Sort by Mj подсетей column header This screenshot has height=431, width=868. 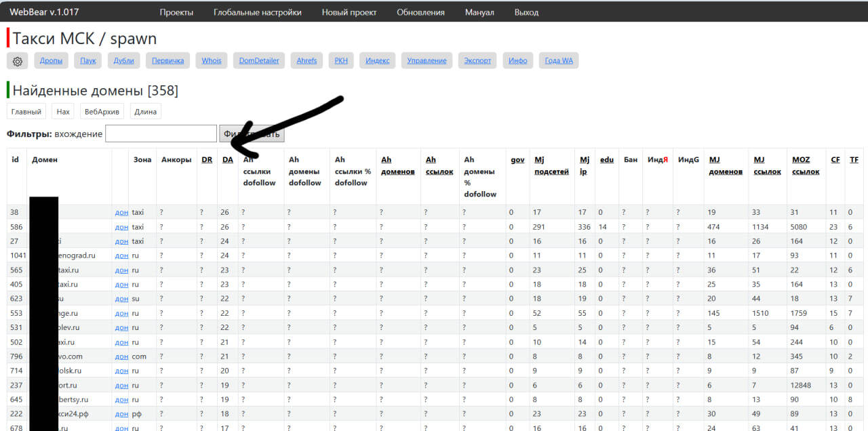551,165
